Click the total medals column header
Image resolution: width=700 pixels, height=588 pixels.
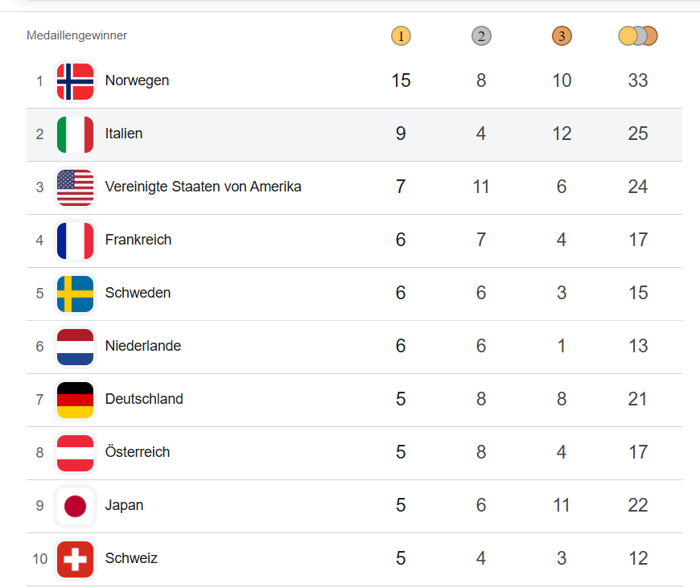pyautogui.click(x=638, y=36)
